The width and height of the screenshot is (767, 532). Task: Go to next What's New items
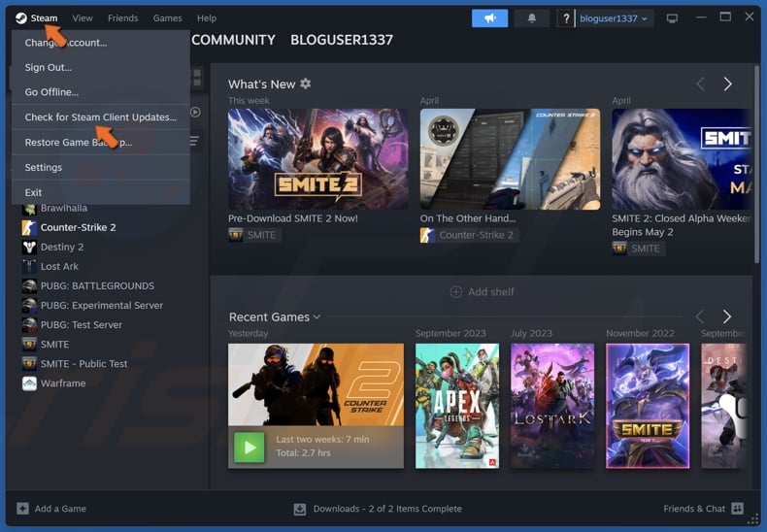[728, 84]
